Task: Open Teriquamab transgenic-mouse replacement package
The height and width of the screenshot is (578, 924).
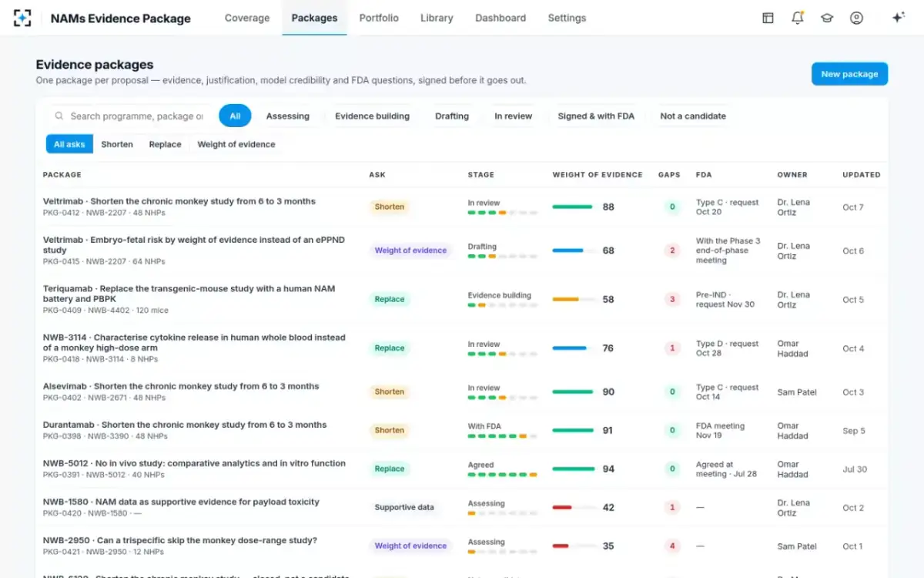Action: pyautogui.click(x=189, y=294)
